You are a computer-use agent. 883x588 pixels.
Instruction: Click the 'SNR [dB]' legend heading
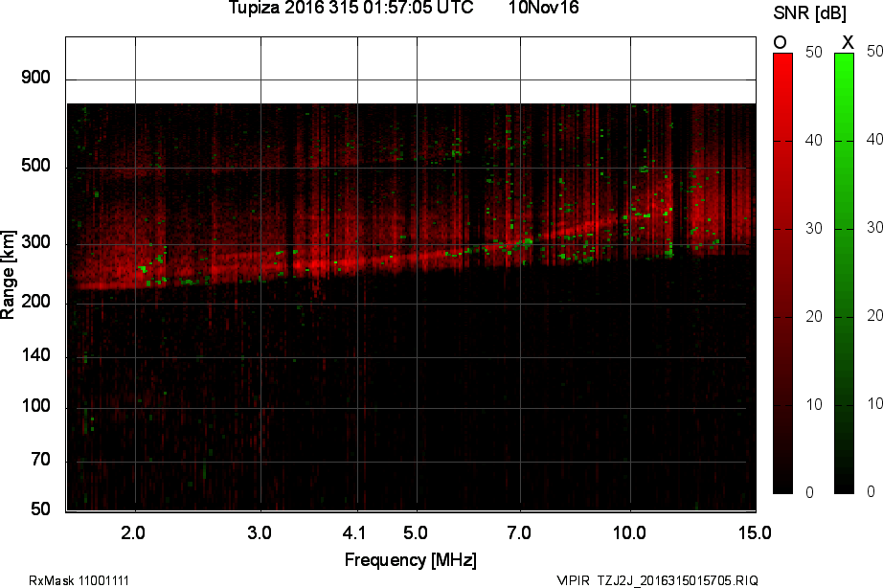[810, 13]
